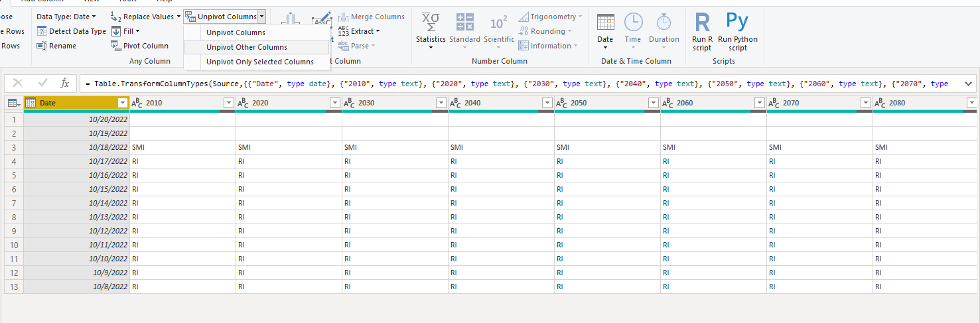Select row number 3
The image size is (980, 323).
(13, 147)
